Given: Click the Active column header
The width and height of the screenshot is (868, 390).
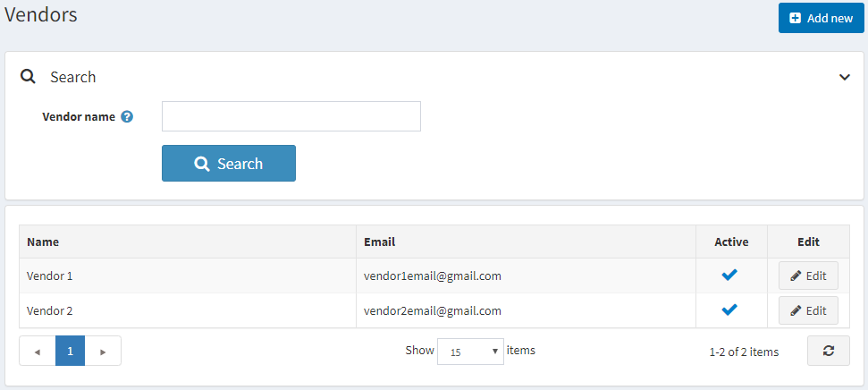Looking at the screenshot, I should (x=731, y=242).
